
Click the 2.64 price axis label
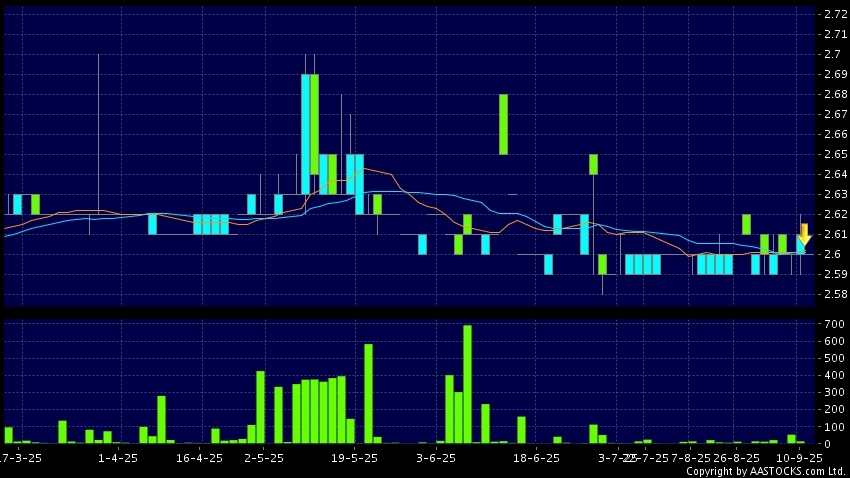[x=835, y=174]
